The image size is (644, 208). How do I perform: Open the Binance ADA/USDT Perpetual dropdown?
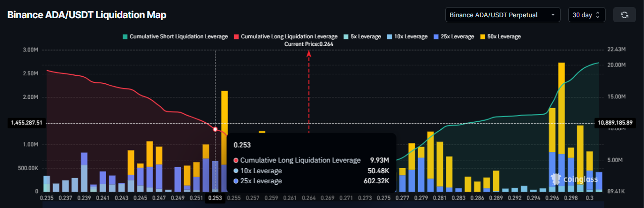pos(502,15)
